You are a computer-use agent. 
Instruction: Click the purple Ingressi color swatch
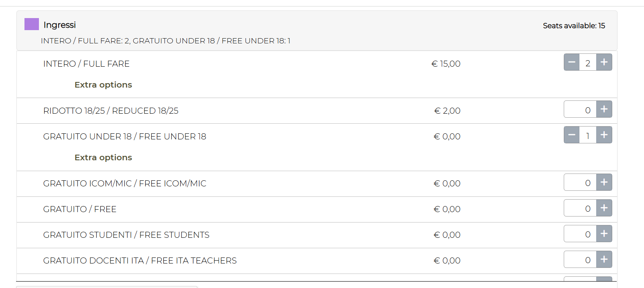click(32, 24)
